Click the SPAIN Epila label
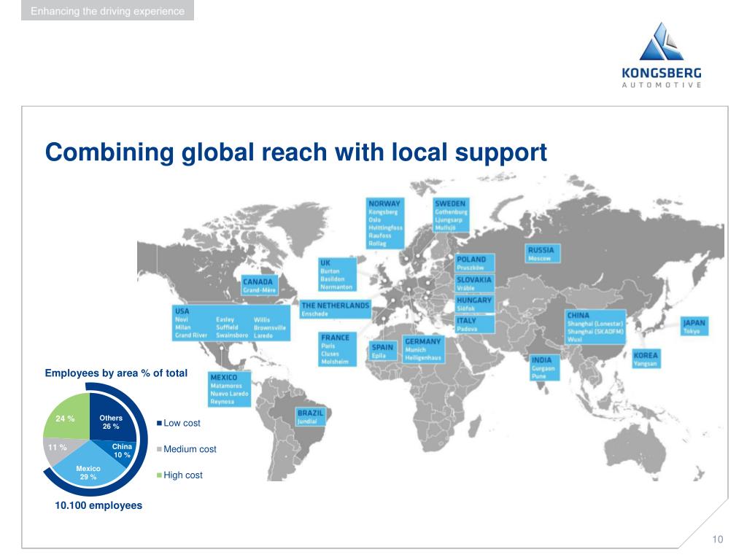The image size is (747, 560). click(383, 351)
